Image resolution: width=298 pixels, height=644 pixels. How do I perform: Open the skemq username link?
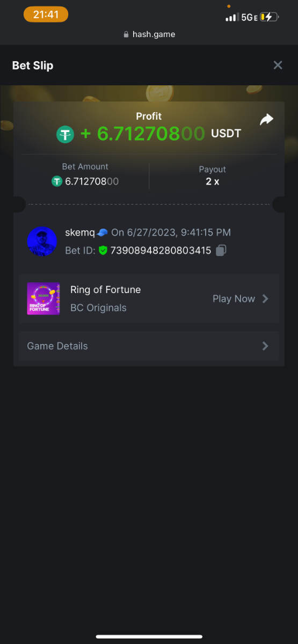pyautogui.click(x=80, y=232)
